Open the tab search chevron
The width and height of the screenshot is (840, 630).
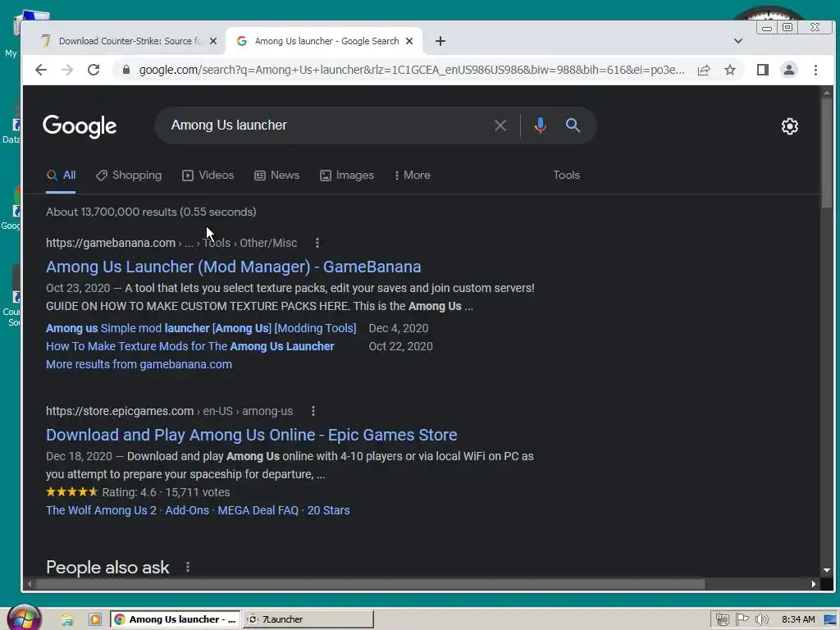(x=738, y=41)
